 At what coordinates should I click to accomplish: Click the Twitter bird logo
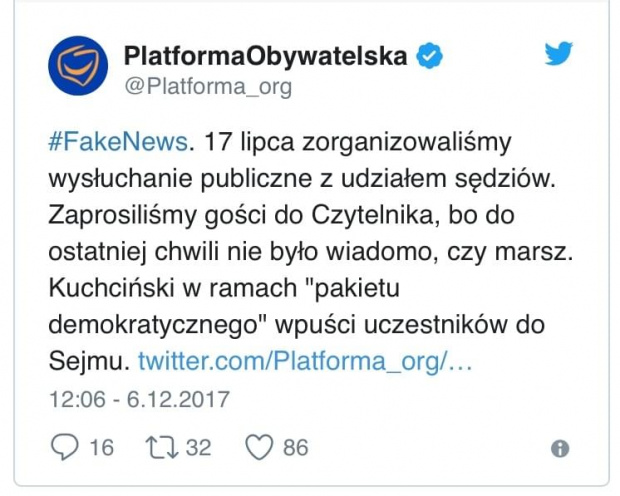point(559,54)
